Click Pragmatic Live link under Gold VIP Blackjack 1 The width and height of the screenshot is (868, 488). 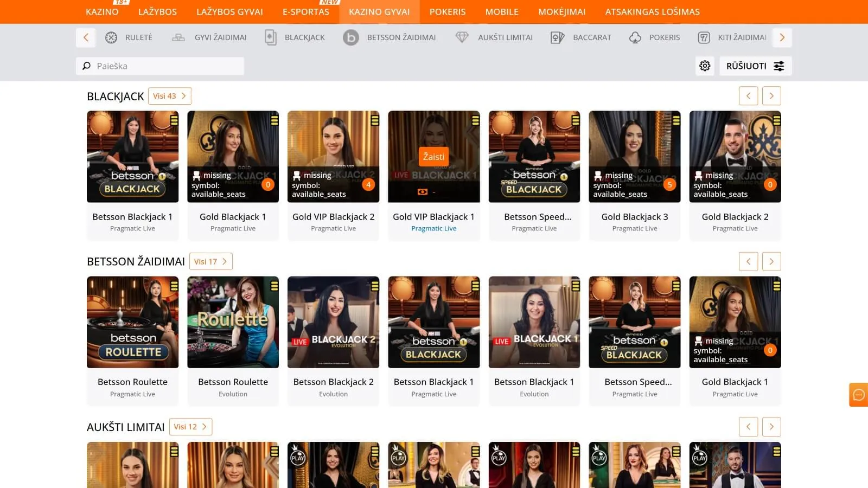[x=434, y=229]
